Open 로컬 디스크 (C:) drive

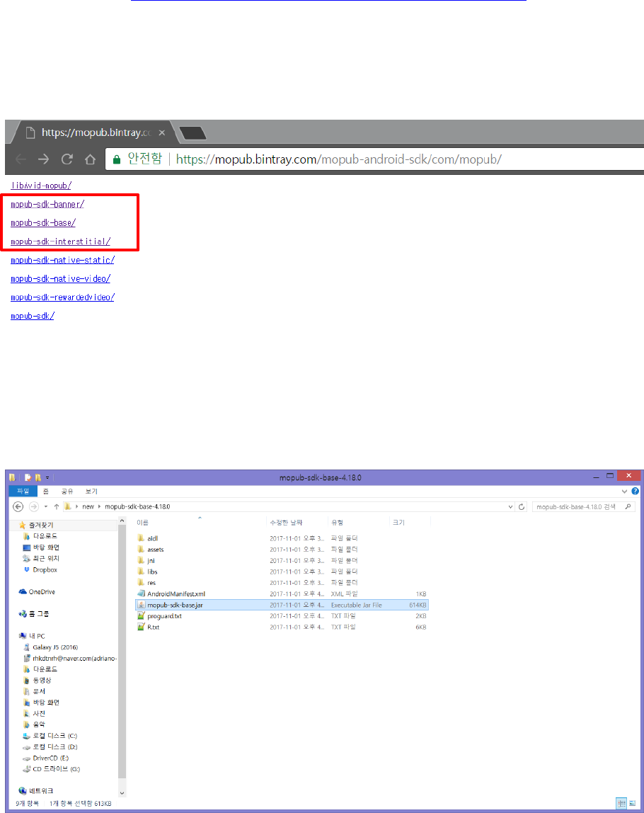55,736
